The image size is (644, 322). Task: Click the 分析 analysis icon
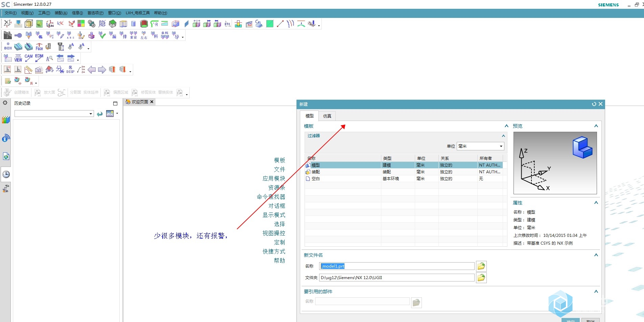(60, 70)
